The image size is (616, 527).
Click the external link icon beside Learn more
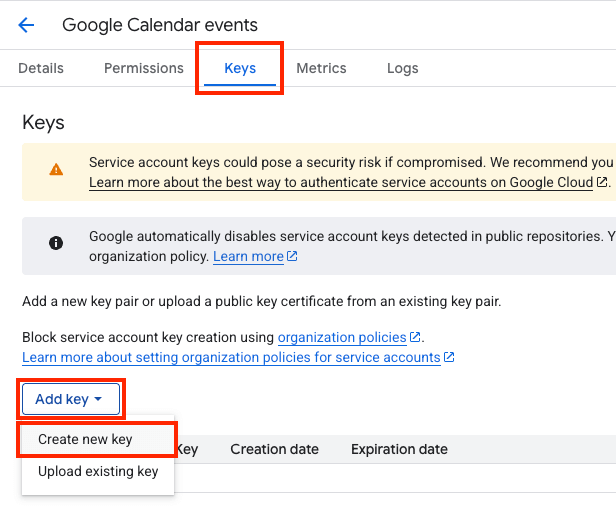pyautogui.click(x=292, y=256)
